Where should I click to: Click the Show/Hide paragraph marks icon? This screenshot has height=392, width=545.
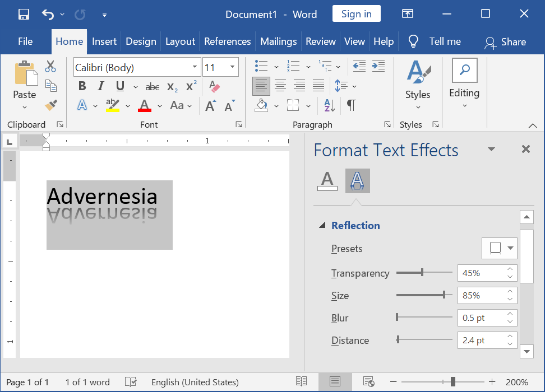352,105
